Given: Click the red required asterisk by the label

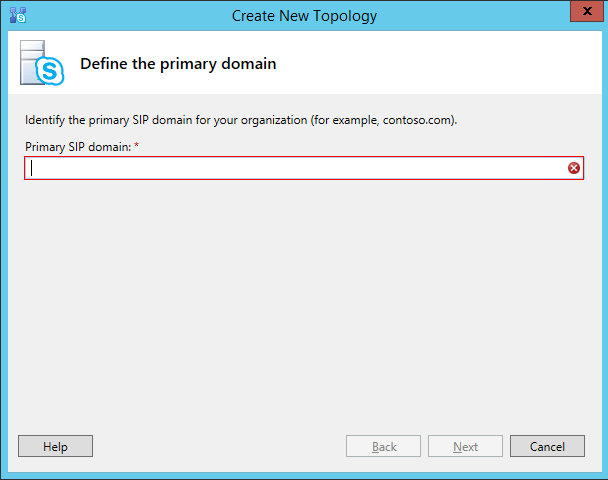Looking at the screenshot, I should coord(136,146).
